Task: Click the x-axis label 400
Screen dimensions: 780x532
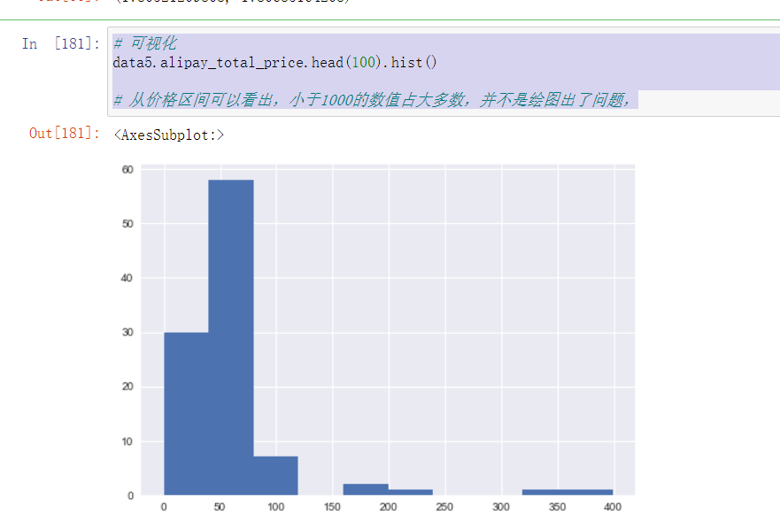Action: 613,506
